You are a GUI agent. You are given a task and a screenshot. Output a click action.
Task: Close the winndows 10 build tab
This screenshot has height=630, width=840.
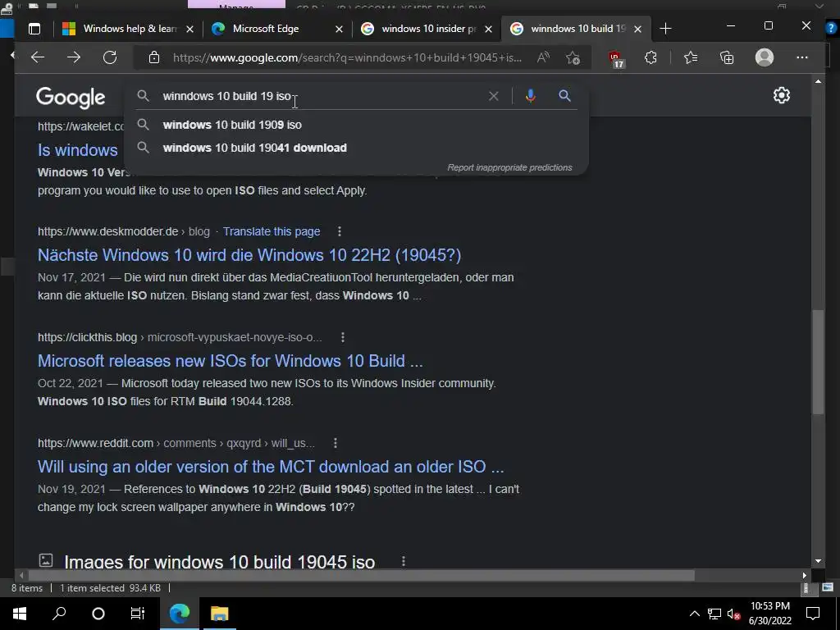(x=637, y=29)
